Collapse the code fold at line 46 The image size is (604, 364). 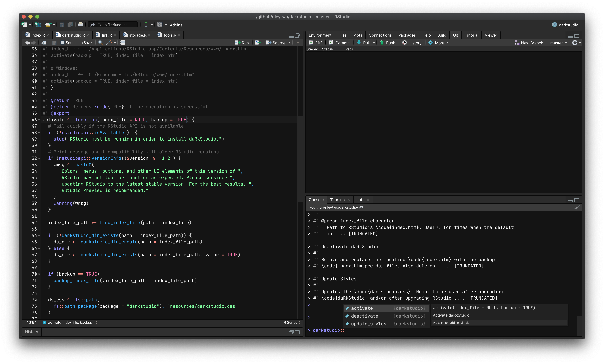(39, 120)
